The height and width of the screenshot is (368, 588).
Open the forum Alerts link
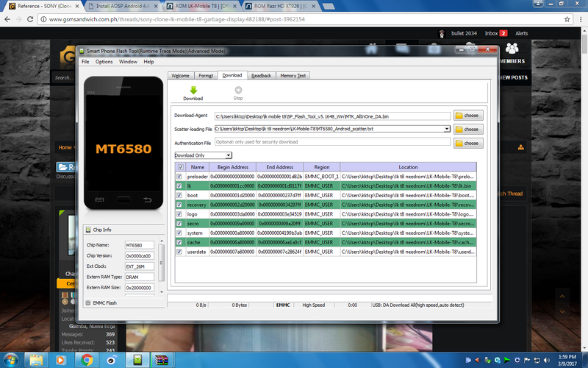click(521, 33)
